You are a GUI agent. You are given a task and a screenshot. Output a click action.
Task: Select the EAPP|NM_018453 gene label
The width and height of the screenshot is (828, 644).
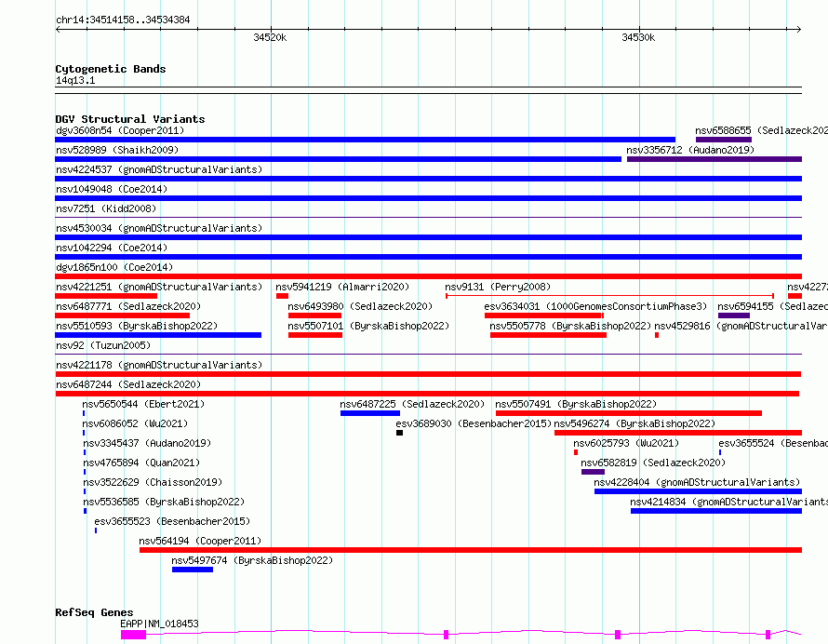click(x=159, y=624)
